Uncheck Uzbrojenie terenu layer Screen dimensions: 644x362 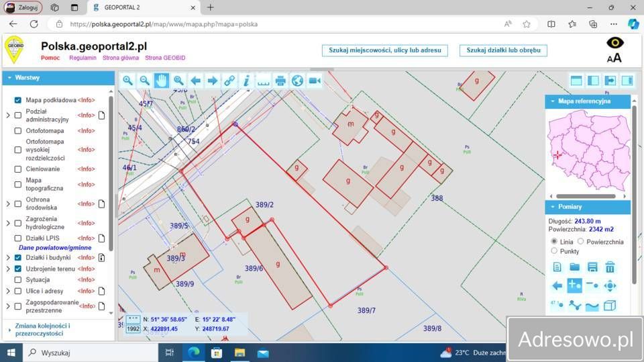17,269
